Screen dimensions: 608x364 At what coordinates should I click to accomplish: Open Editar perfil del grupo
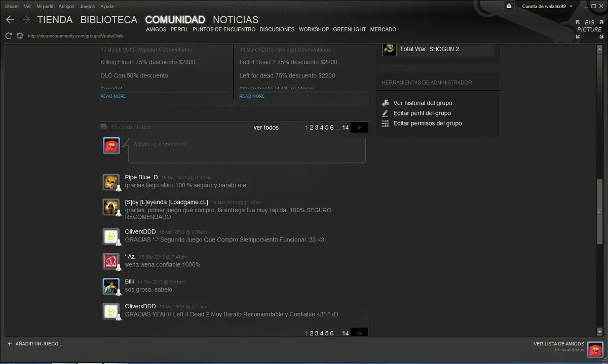click(x=422, y=113)
